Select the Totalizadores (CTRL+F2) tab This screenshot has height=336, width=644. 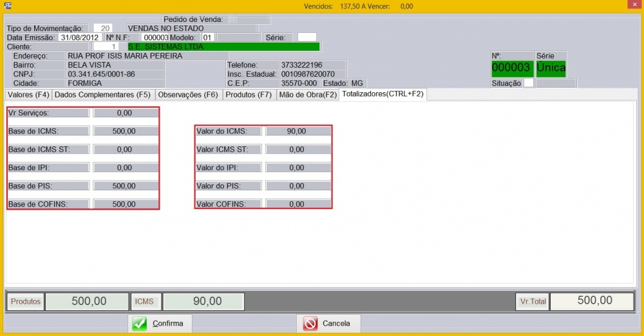point(383,94)
